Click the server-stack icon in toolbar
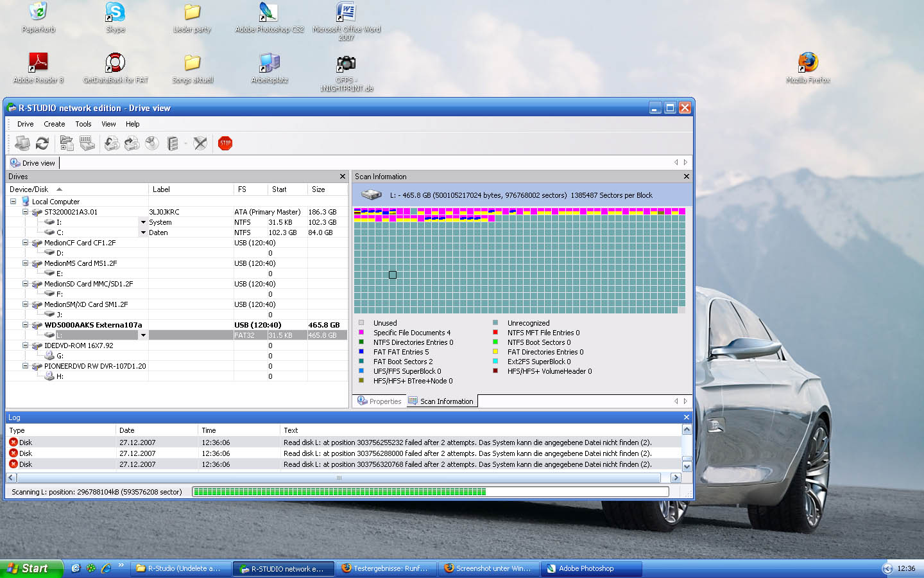Image resolution: width=924 pixels, height=578 pixels. coord(173,143)
